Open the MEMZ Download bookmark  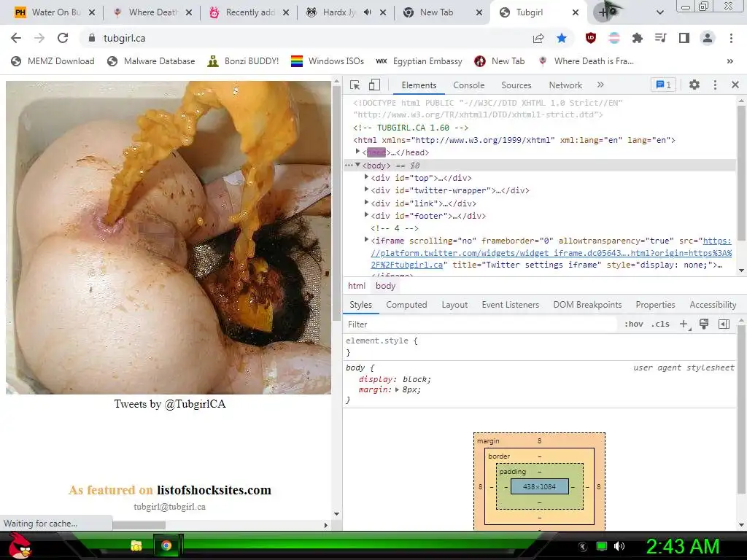tap(53, 61)
